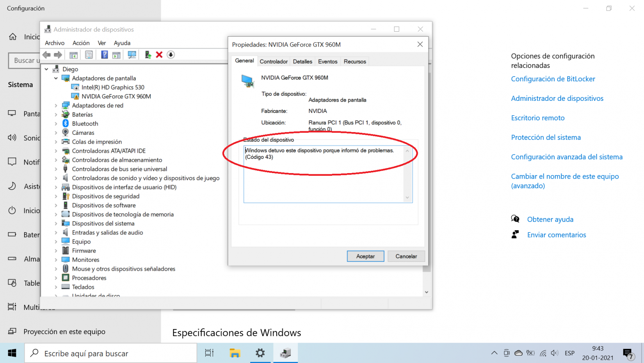Click the Controladoras de almacenamiento icon

coord(66,160)
